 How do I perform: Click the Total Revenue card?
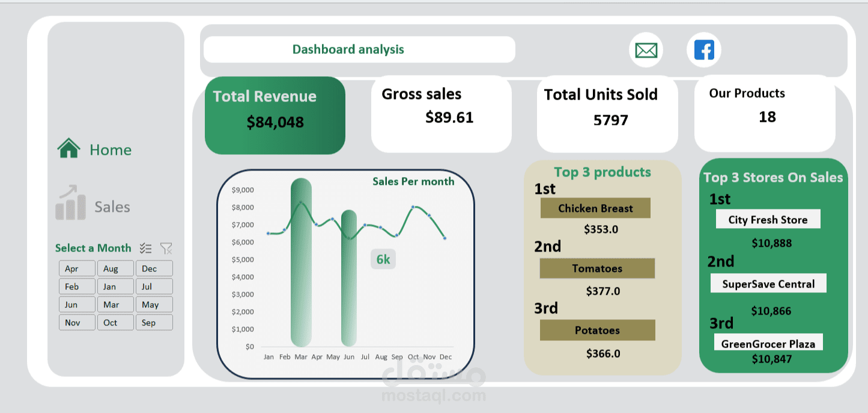[x=275, y=115]
